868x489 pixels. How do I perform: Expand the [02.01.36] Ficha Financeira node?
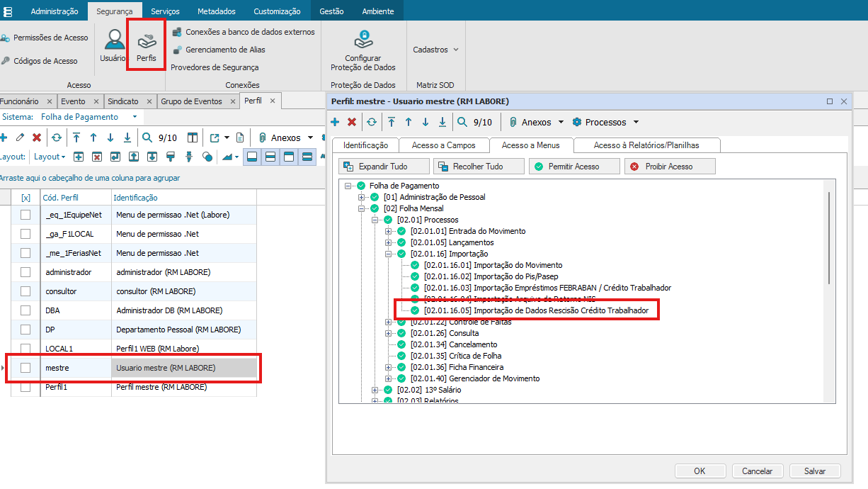click(x=389, y=367)
